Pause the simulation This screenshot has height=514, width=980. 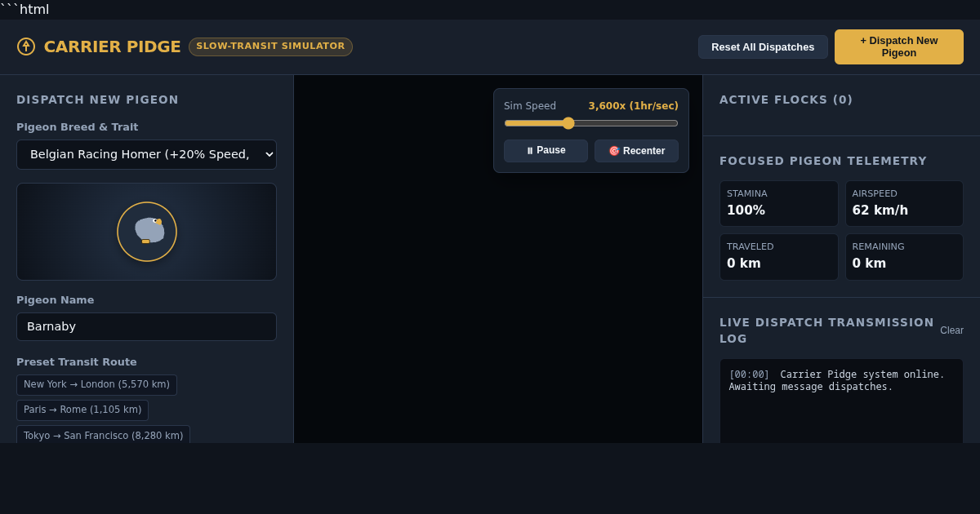[546, 151]
